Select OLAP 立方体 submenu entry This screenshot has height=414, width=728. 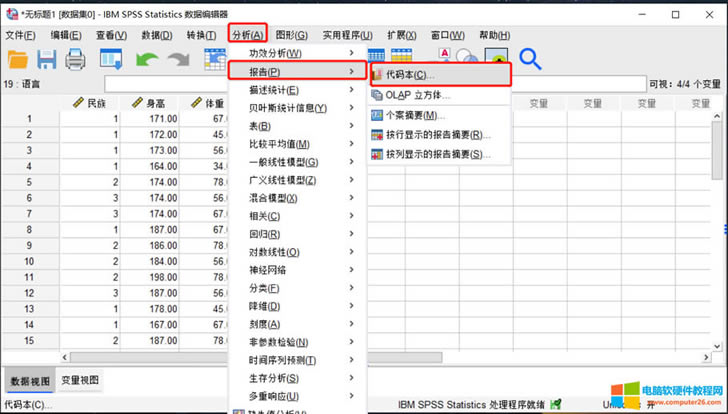(418, 95)
